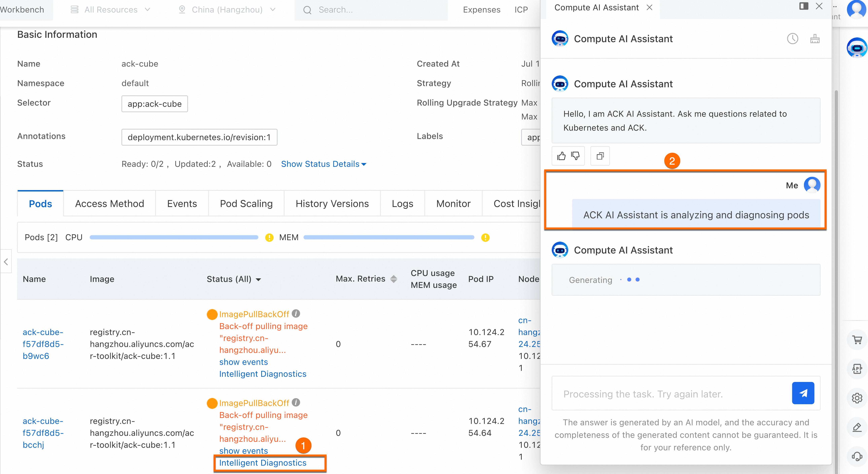Expand Show Status Details
Image resolution: width=868 pixels, height=474 pixels.
323,164
